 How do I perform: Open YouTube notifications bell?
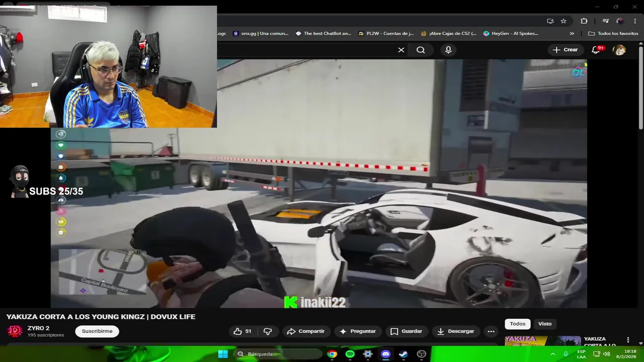tap(596, 49)
